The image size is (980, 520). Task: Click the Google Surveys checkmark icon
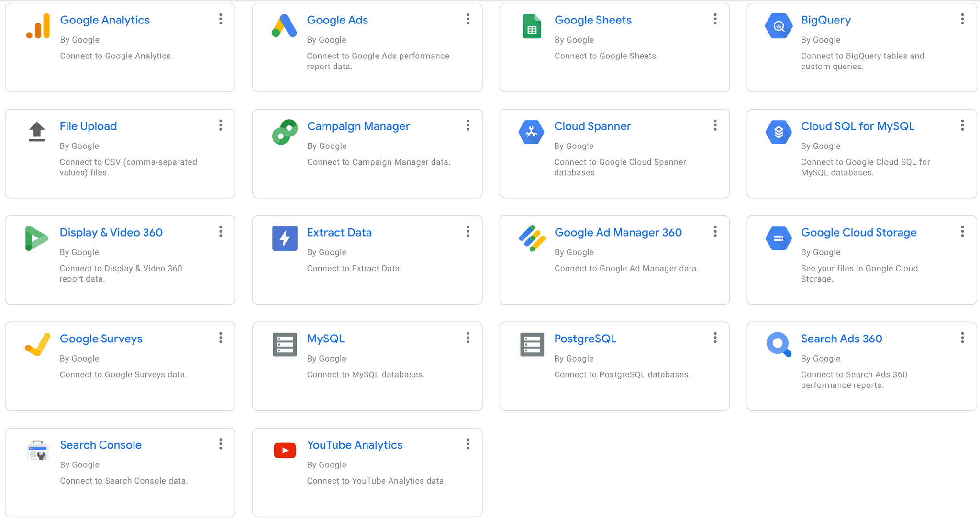tap(37, 344)
